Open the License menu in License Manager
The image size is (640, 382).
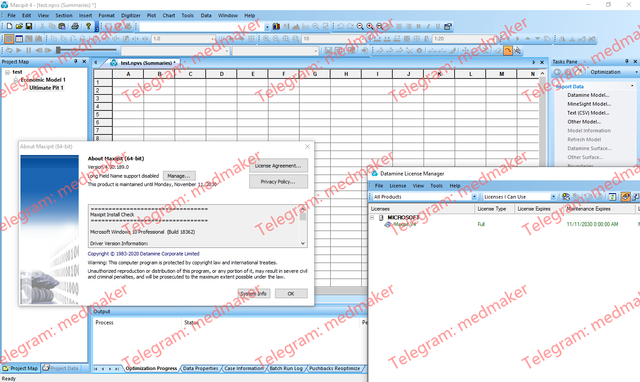[x=398, y=186]
